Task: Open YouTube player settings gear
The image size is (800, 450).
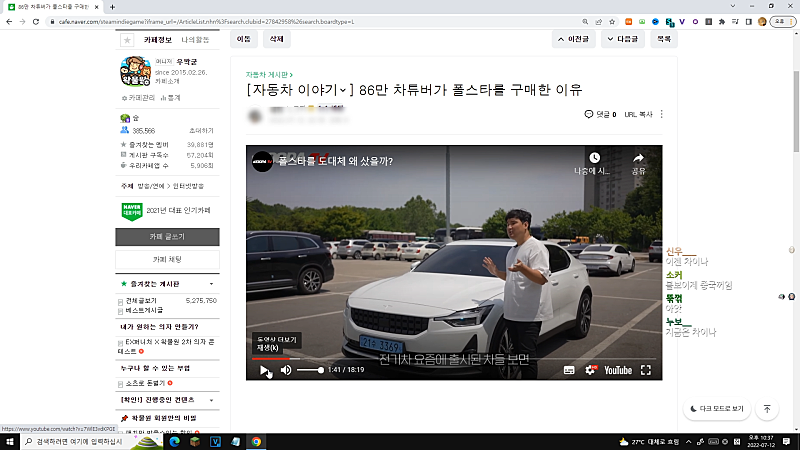Action: click(x=590, y=370)
